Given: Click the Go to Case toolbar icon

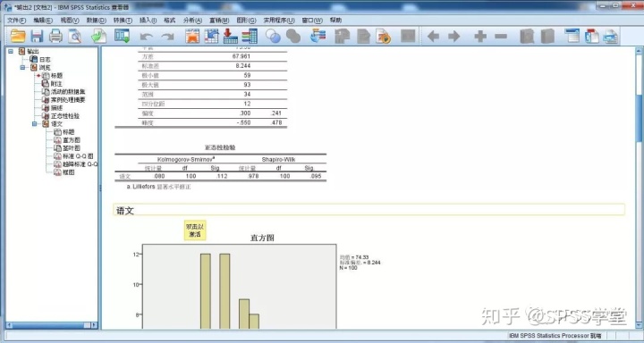Looking at the screenshot, I should [x=211, y=37].
